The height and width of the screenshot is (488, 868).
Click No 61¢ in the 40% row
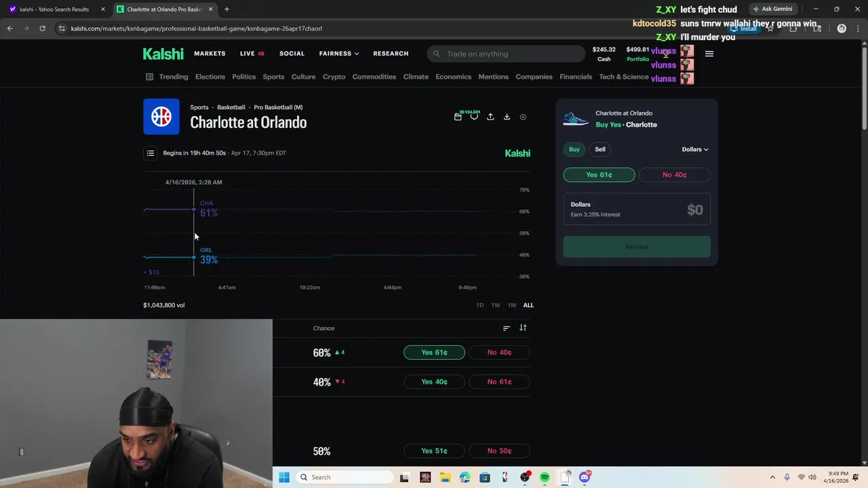coord(499,382)
